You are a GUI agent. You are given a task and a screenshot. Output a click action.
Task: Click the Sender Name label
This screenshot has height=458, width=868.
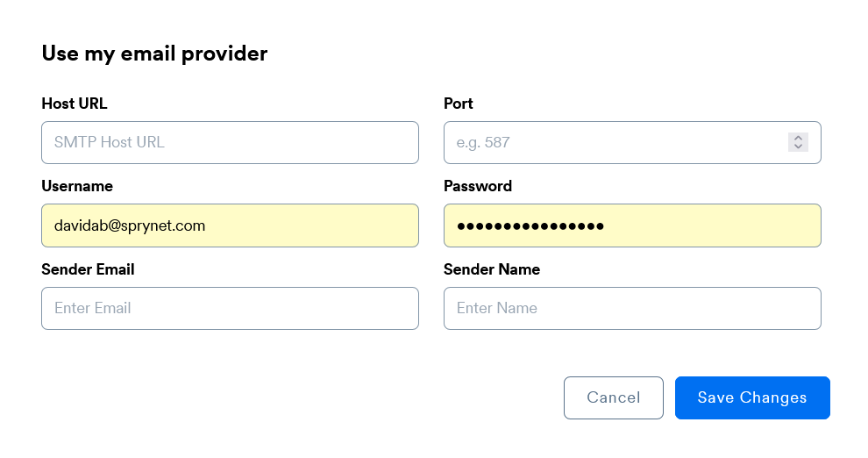(x=492, y=269)
